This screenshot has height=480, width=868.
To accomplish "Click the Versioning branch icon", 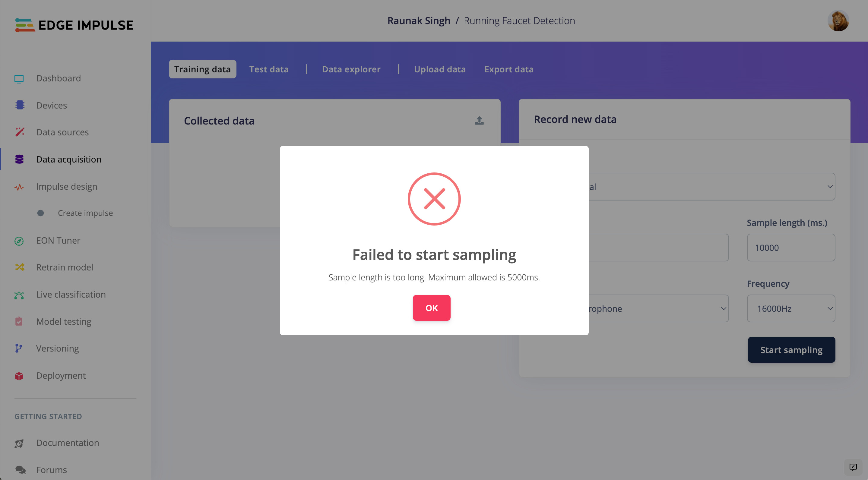I will (x=19, y=348).
